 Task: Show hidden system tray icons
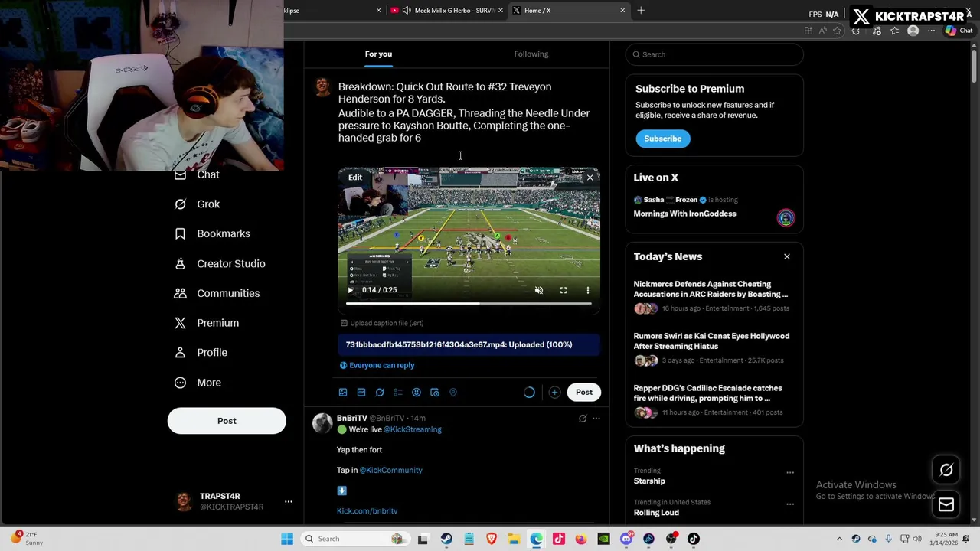pos(839,539)
